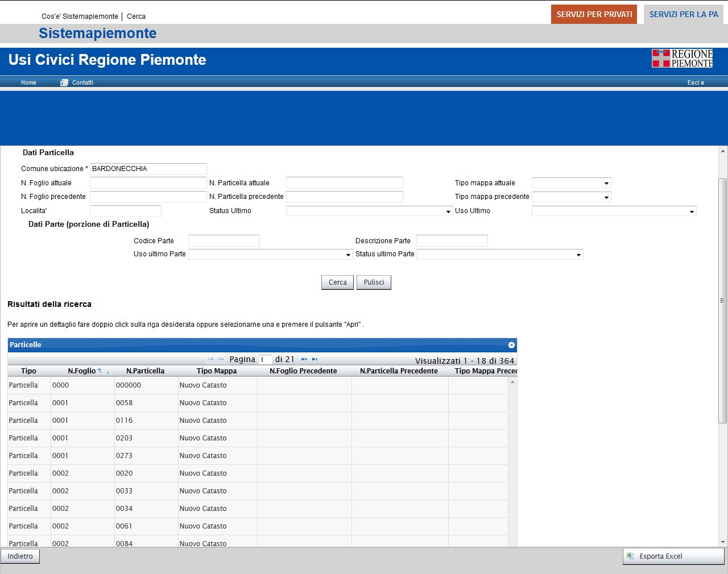Open Status ultimo Parte dropdown

578,255
